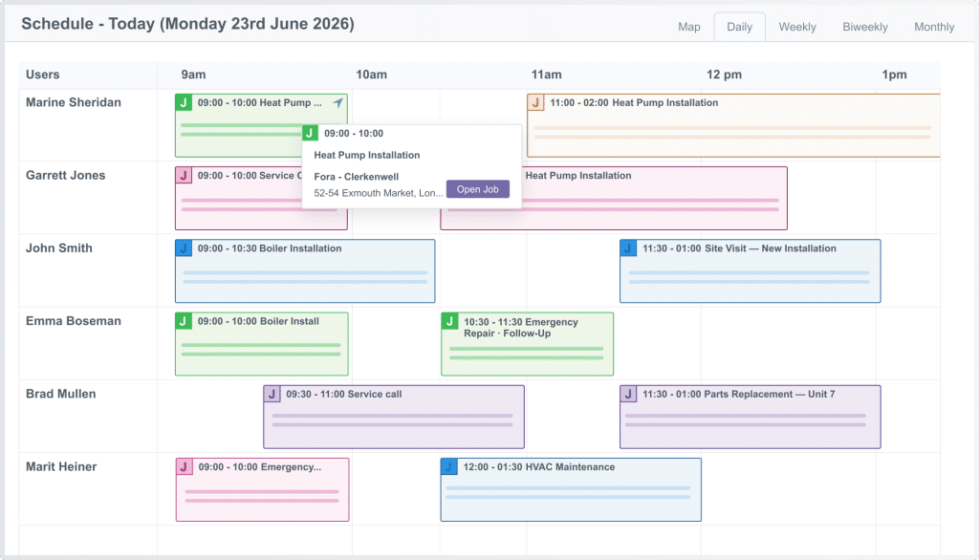Open the 12:00 - 01:30 HVAC Maintenance job
Image resolution: width=979 pixels, height=560 pixels.
coord(571,489)
